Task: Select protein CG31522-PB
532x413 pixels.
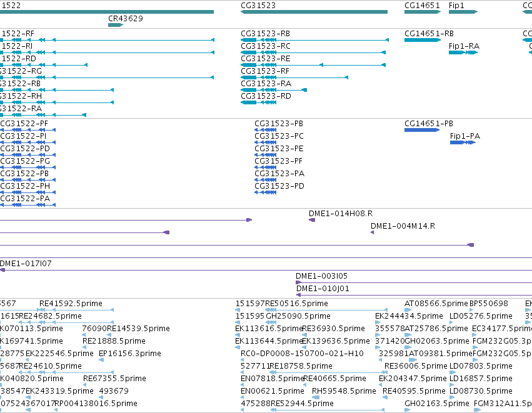Action: click(x=24, y=174)
